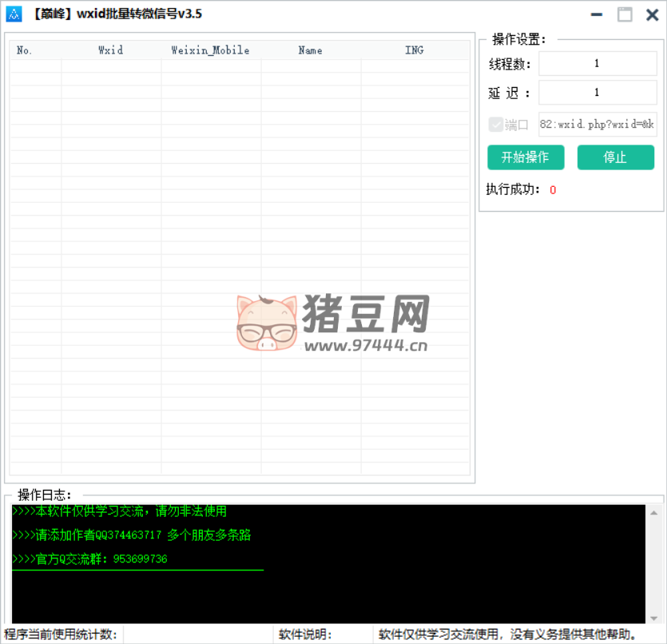Toggle the 端口 checkbox
This screenshot has width=667, height=644.
496,125
